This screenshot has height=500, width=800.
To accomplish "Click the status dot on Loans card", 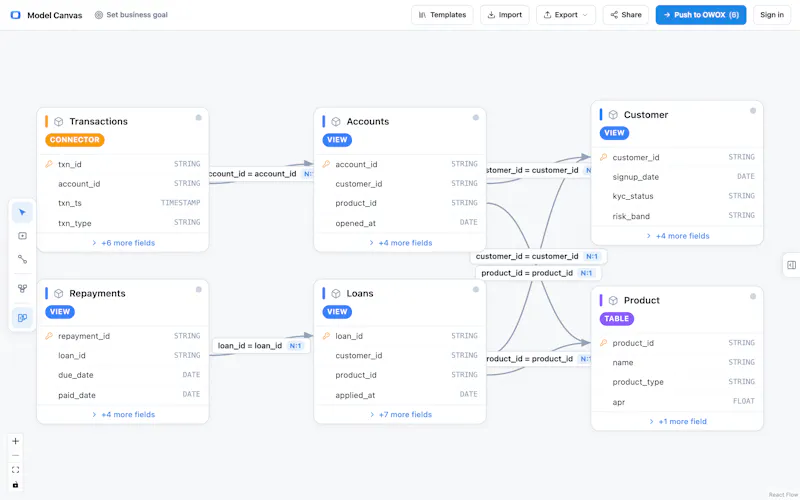I will [x=476, y=290].
